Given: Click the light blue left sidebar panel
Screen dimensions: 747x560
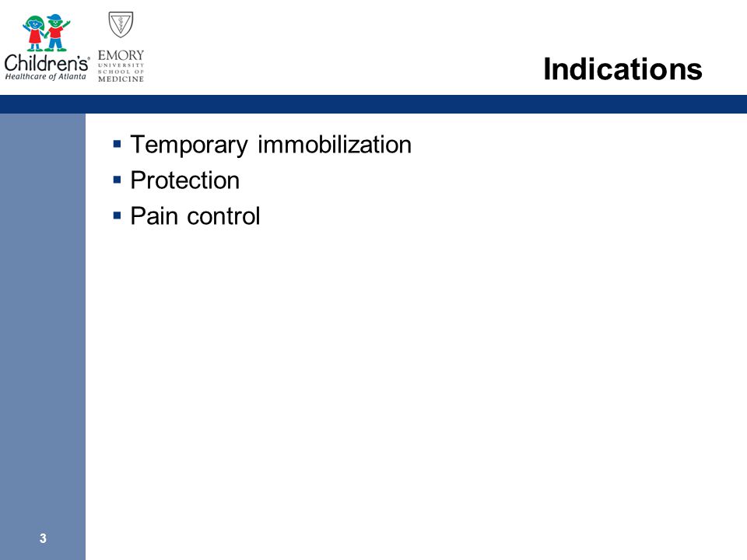Looking at the screenshot, I should (42, 337).
